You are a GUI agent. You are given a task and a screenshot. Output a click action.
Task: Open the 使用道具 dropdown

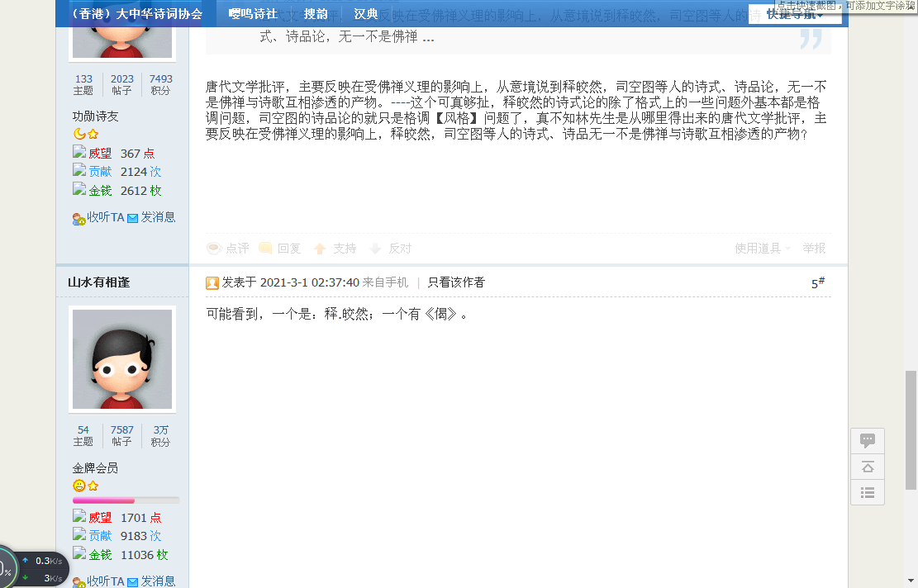pyautogui.click(x=763, y=249)
